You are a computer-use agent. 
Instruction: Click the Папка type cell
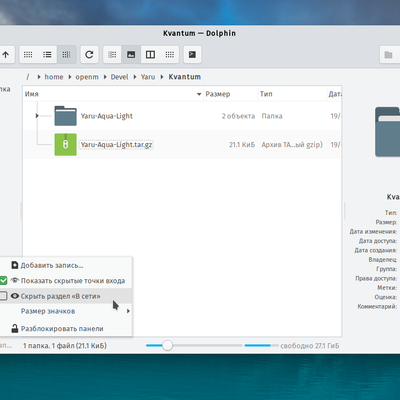272,116
